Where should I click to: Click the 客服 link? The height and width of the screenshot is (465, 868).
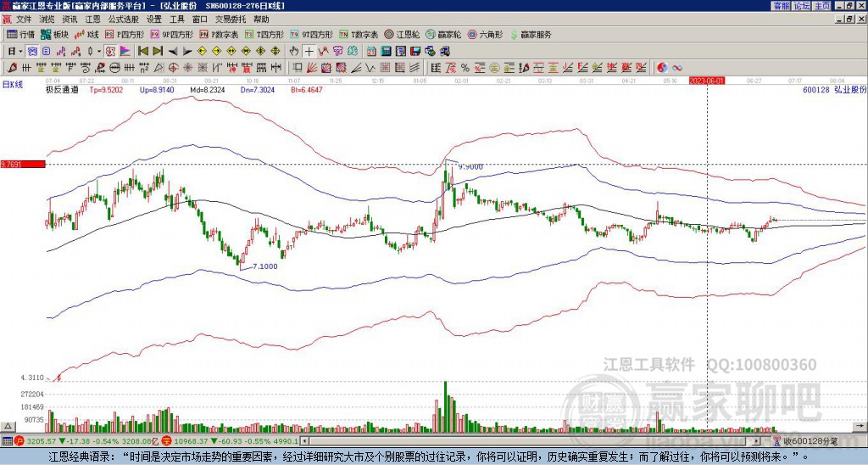pyautogui.click(x=781, y=6)
